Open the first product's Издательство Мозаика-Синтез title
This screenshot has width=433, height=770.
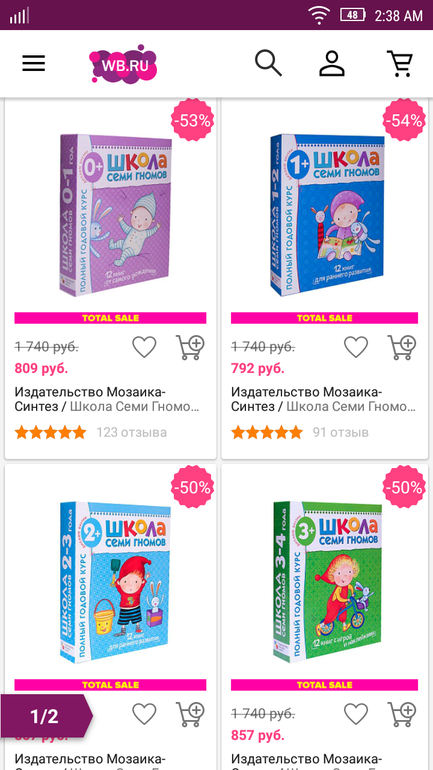pos(108,399)
